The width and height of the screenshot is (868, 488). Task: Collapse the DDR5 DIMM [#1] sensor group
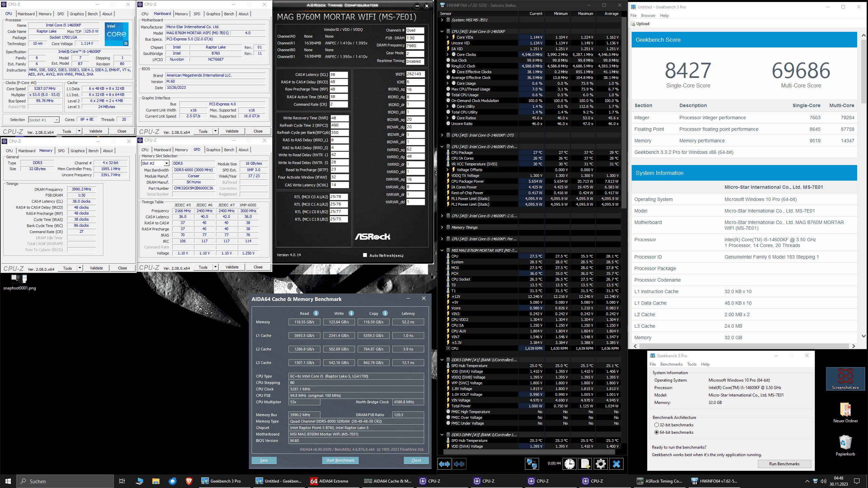(442, 360)
